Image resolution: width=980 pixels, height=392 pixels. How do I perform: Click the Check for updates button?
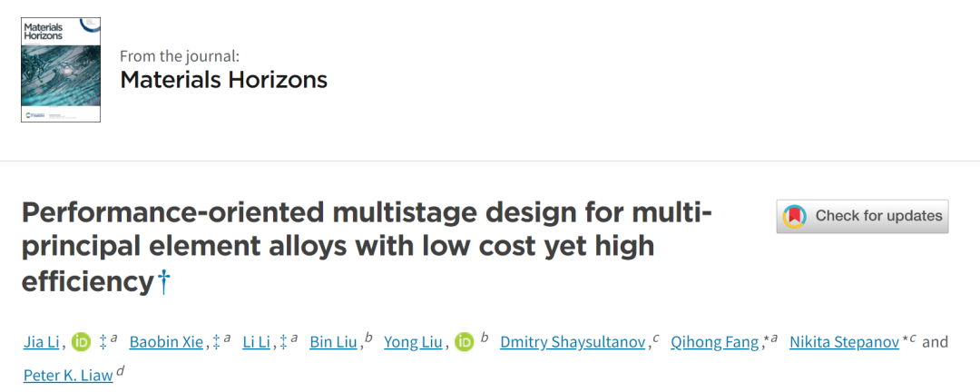pyautogui.click(x=863, y=216)
